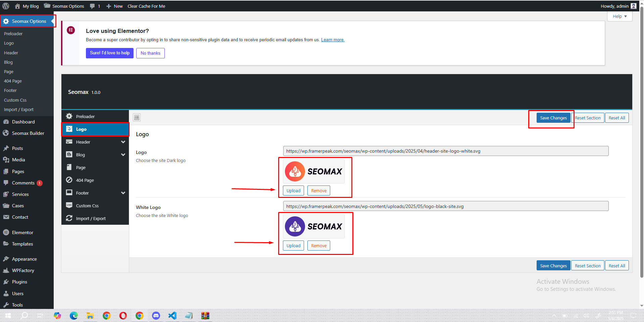The image size is (644, 322).
Task: Click the top Reset All button
Action: 617,118
